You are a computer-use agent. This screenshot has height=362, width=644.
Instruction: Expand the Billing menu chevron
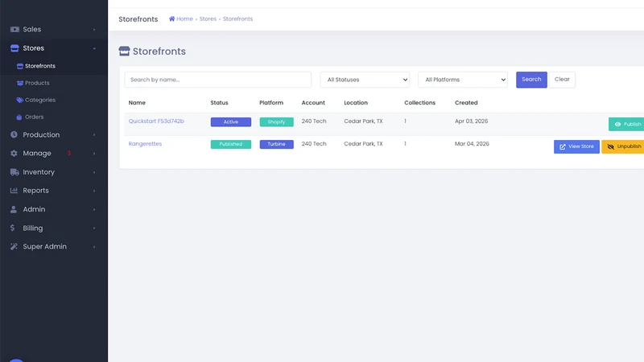pos(94,228)
